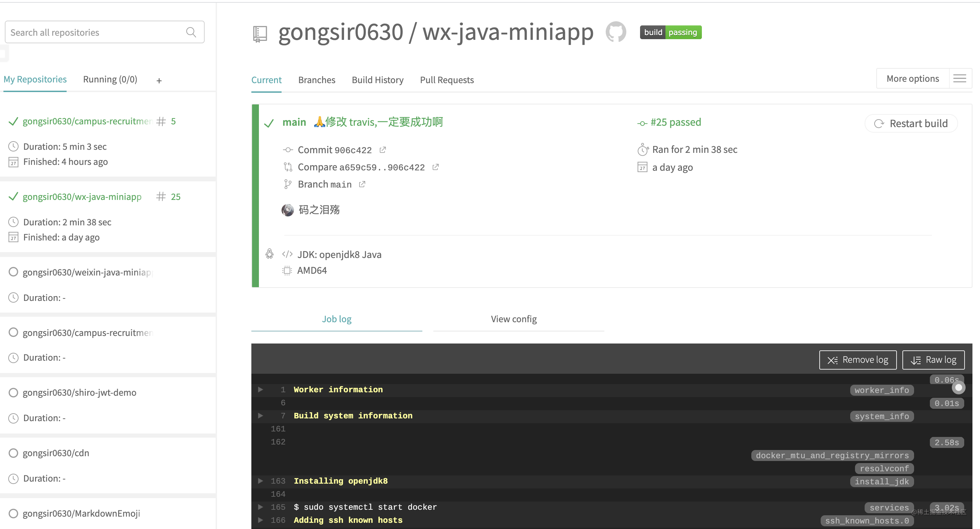
Task: Open Branch main external link icon
Action: (362, 184)
